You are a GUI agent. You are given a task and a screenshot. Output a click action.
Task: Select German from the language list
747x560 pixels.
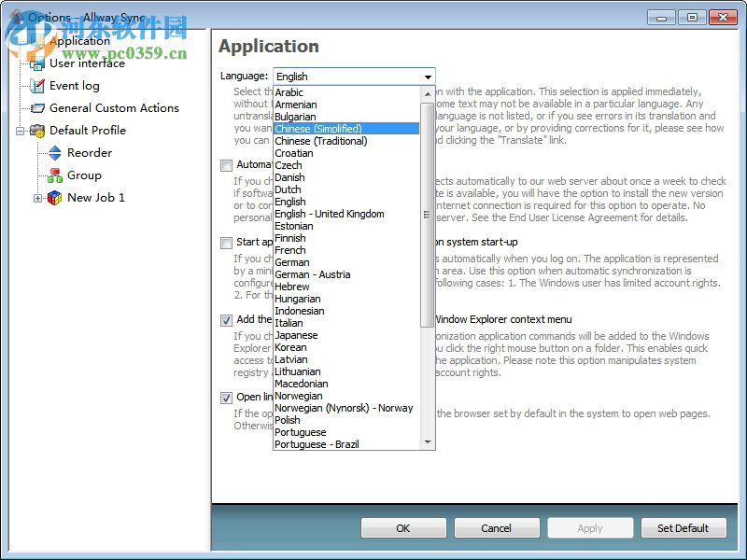coord(291,262)
